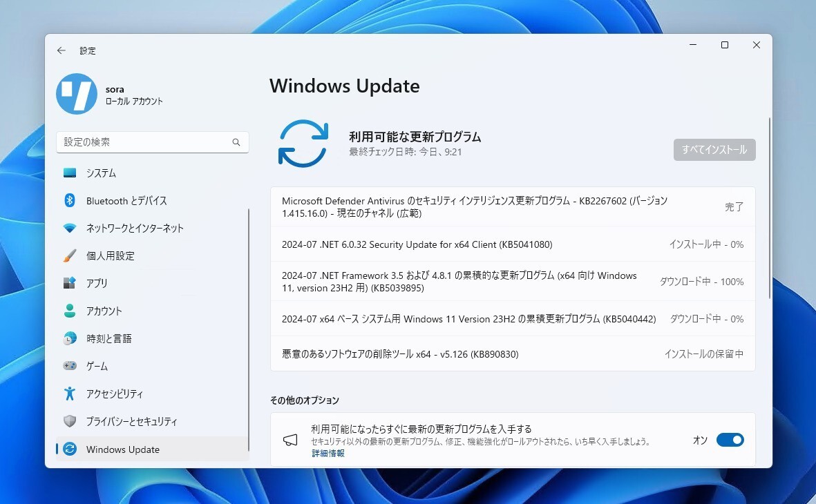The image size is (816, 504).
Task: Click the ネットワークとインターネット icon
Action: pos(69,228)
